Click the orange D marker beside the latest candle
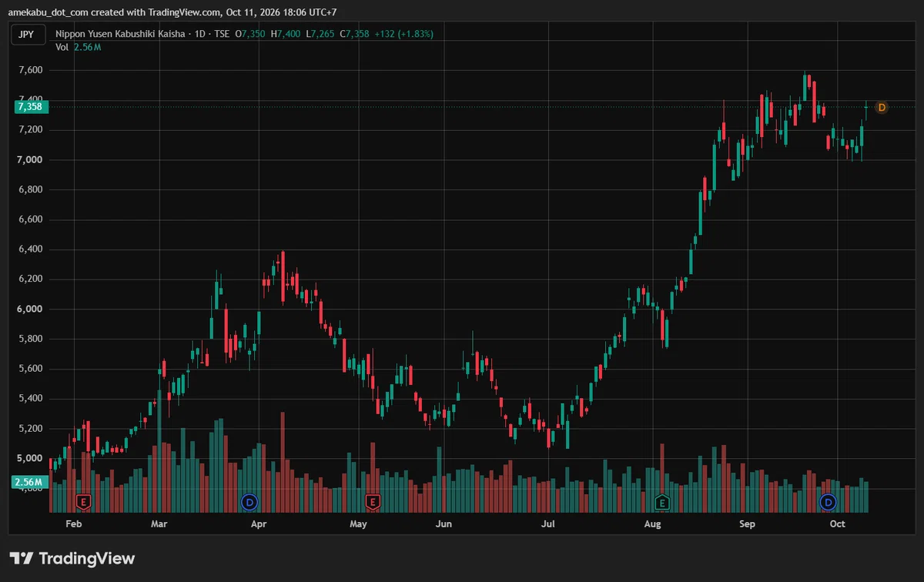 point(882,107)
